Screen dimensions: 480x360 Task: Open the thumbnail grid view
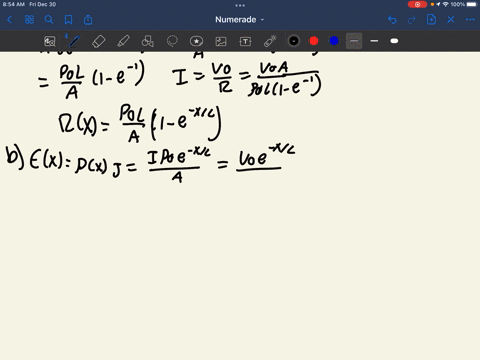pyautogui.click(x=29, y=20)
